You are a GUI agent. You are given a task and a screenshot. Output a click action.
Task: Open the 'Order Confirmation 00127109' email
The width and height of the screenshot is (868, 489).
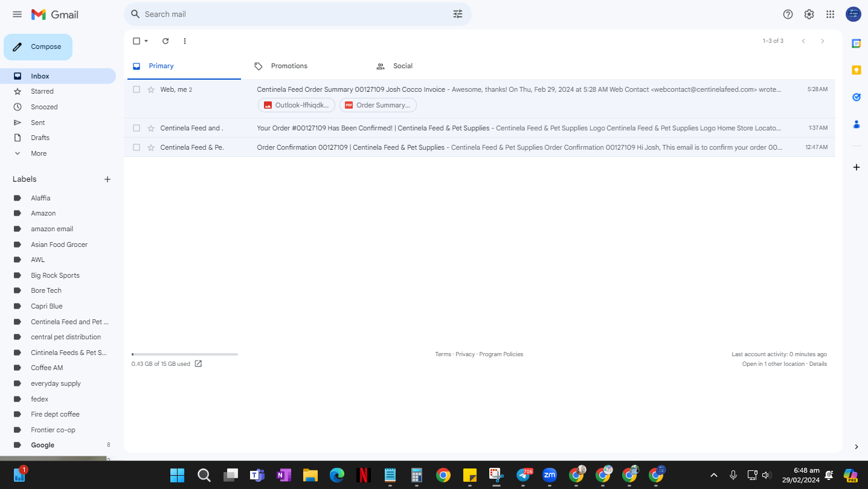tap(480, 147)
